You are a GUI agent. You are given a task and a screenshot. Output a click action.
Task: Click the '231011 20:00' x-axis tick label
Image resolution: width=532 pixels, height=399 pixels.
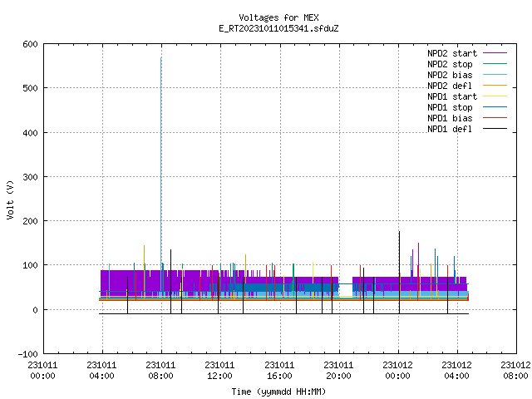(x=338, y=371)
